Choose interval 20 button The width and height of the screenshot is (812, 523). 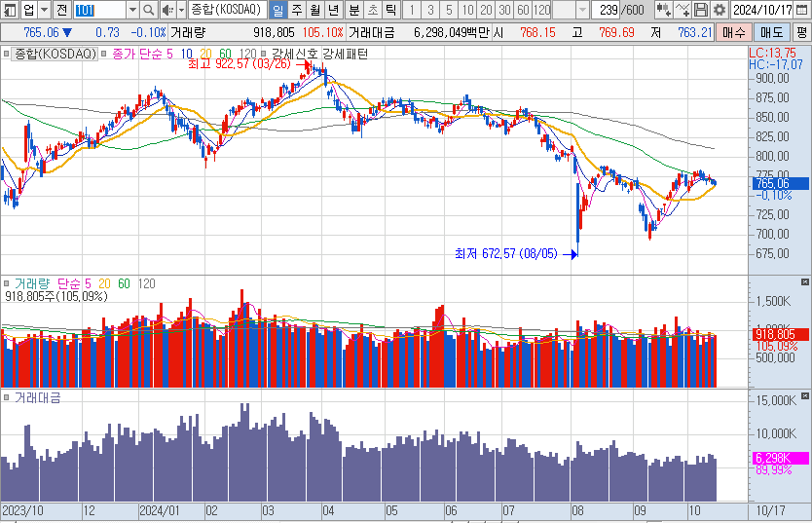coord(486,10)
